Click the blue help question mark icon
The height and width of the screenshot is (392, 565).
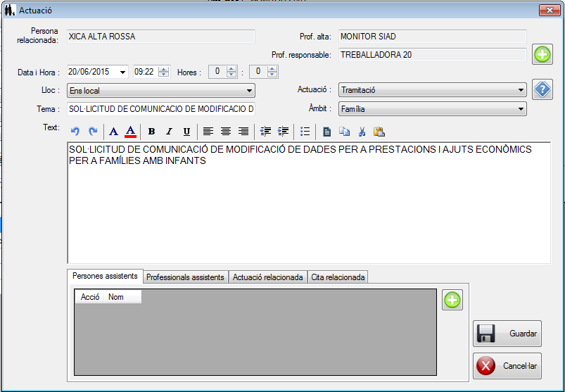[542, 89]
